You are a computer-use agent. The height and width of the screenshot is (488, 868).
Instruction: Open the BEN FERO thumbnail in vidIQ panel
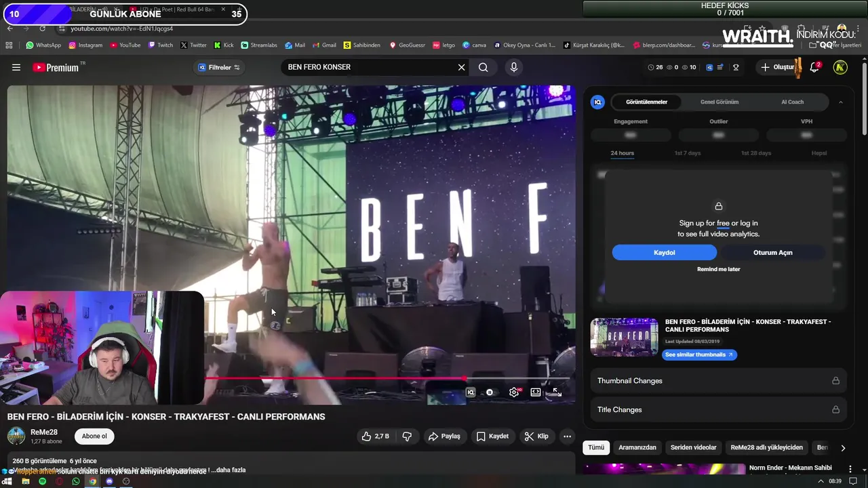click(624, 337)
